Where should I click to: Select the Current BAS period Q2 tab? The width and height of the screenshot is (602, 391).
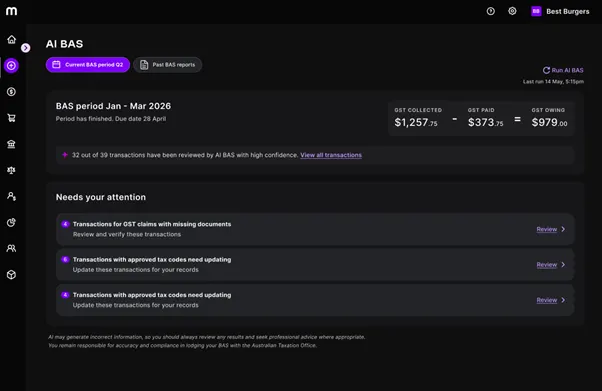[88, 65]
